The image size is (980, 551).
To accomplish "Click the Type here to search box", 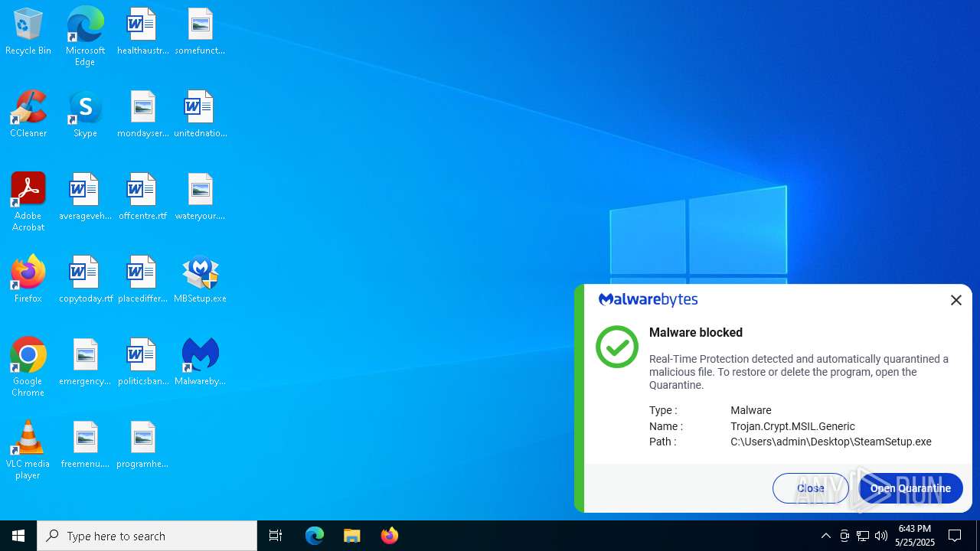I will [x=147, y=536].
